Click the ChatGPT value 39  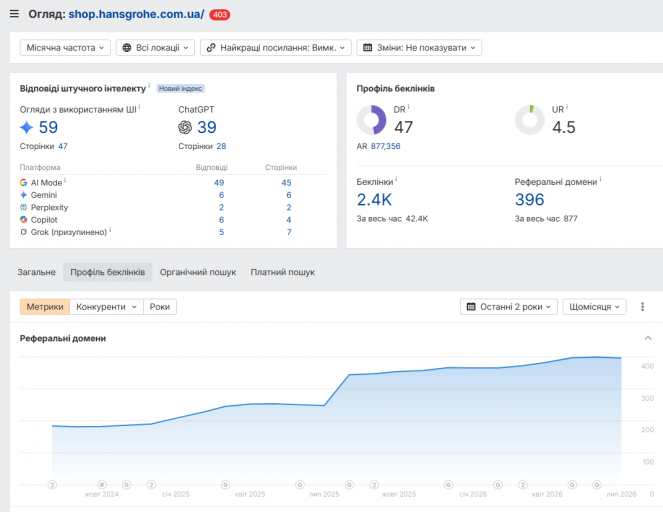[207, 127]
